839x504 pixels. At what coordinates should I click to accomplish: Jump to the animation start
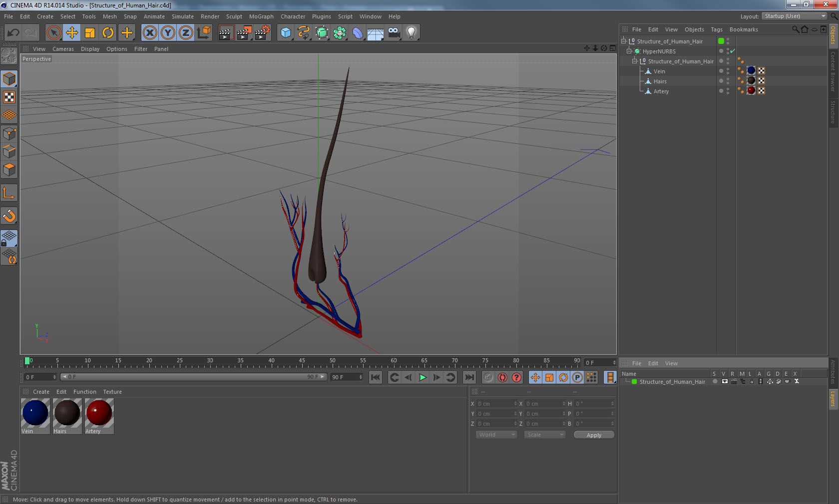(x=376, y=377)
